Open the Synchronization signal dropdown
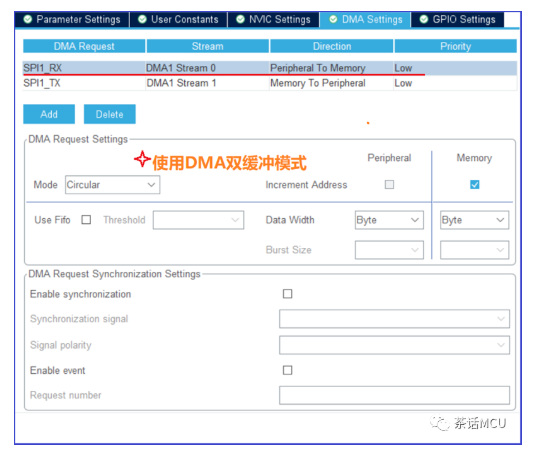 pyautogui.click(x=394, y=319)
